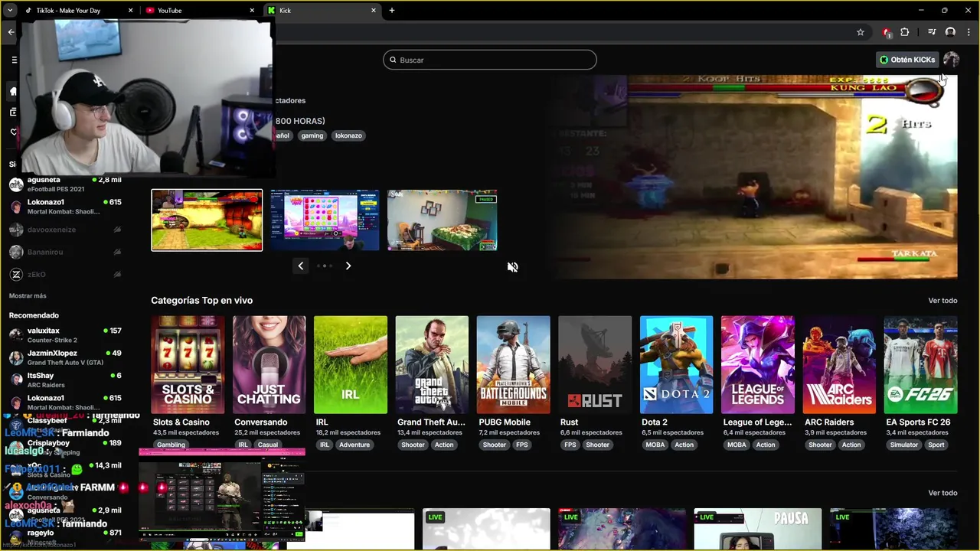
Task: Click the Gambling tag under Slots & Casino
Action: (x=171, y=445)
